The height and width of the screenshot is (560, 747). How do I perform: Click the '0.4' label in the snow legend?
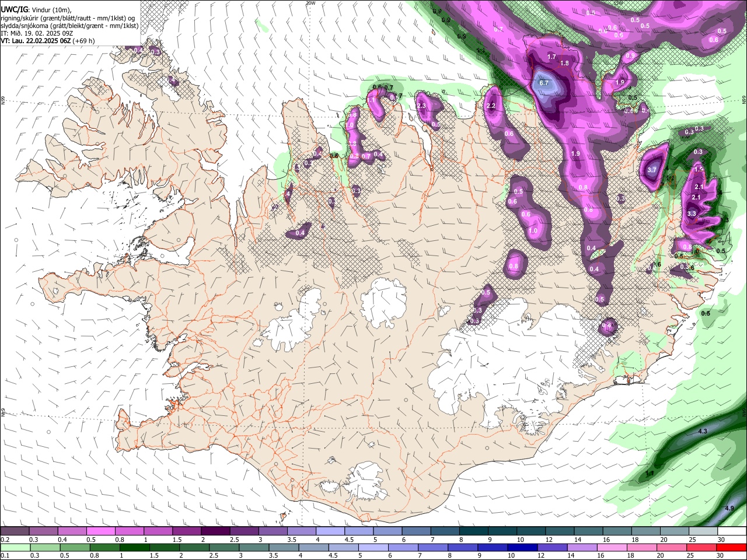point(62,540)
